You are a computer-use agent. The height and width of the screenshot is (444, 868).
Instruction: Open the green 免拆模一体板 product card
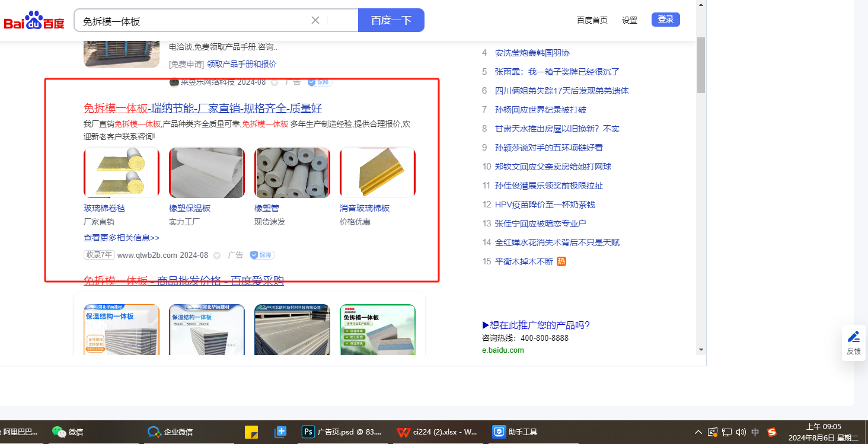pos(378,330)
